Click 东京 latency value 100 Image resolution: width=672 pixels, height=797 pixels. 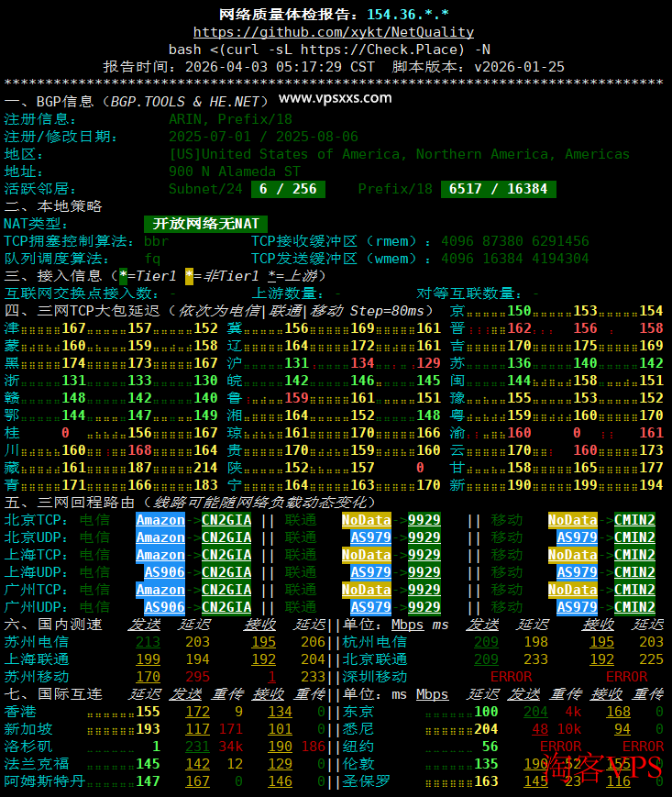(x=486, y=712)
